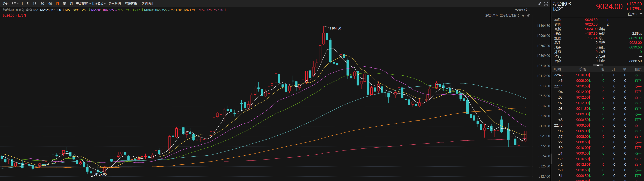Open dropdown arrow beside 自选 +
Viewport: 644px width, 181px height.
pos(641,14)
